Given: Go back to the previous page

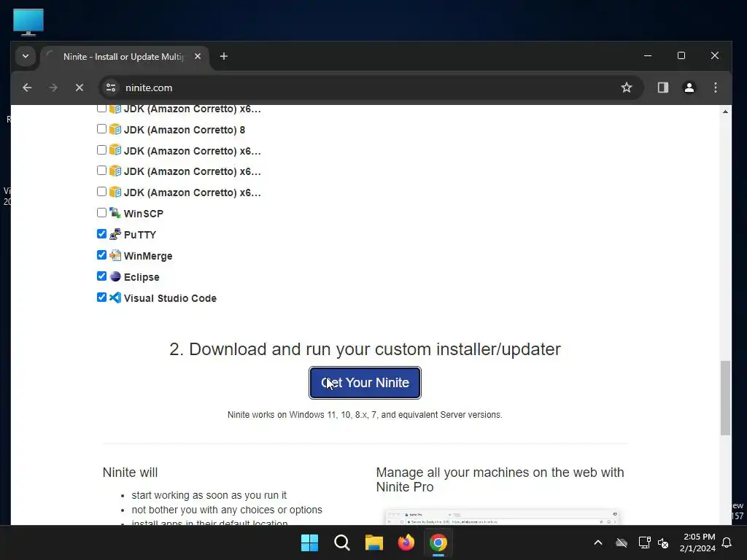Looking at the screenshot, I should coord(27,87).
